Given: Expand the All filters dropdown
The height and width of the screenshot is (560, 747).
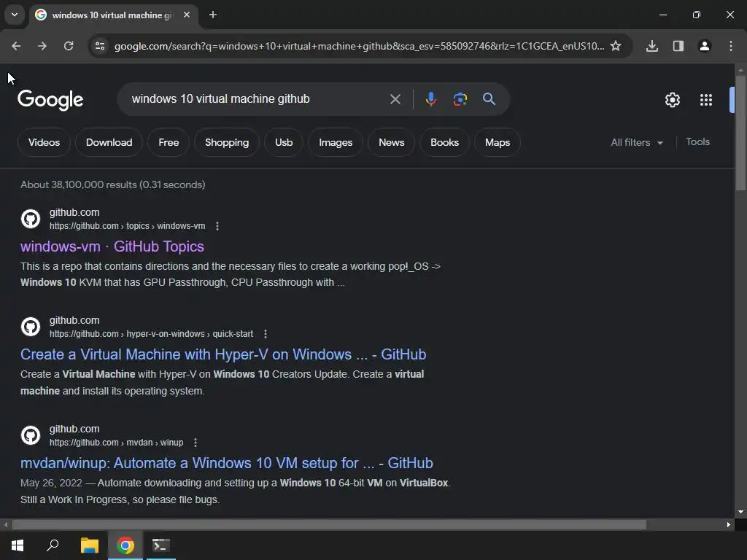Looking at the screenshot, I should tap(636, 142).
